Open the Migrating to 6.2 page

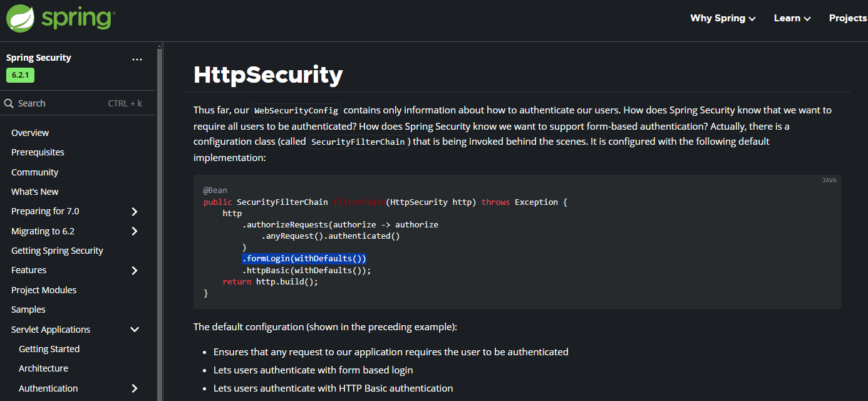tap(43, 231)
